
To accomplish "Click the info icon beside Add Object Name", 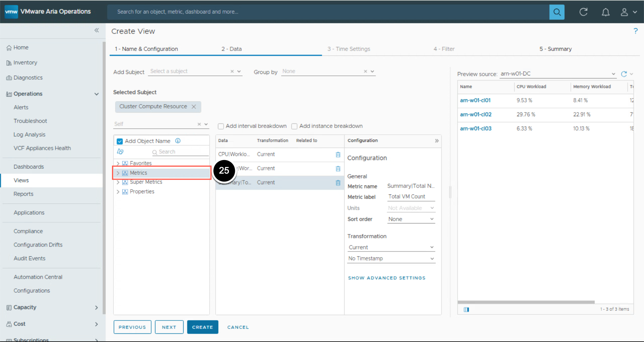I will tap(178, 141).
